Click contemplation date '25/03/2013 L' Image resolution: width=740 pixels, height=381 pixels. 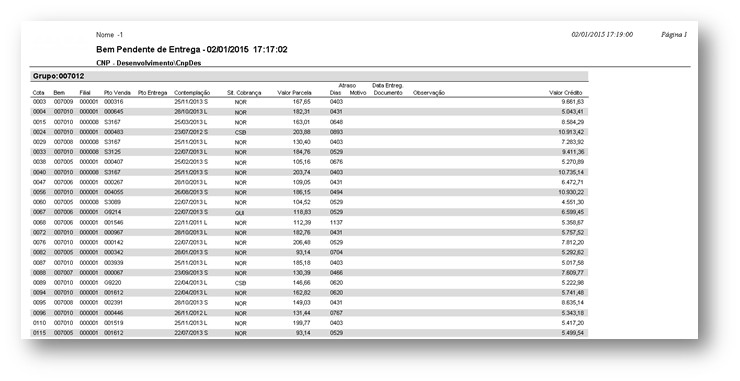click(x=191, y=122)
